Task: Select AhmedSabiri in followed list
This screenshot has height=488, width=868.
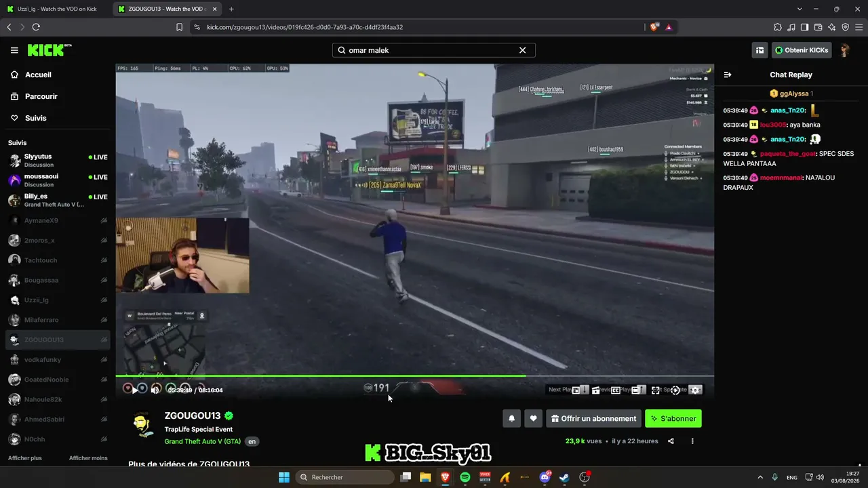Action: coord(58,420)
